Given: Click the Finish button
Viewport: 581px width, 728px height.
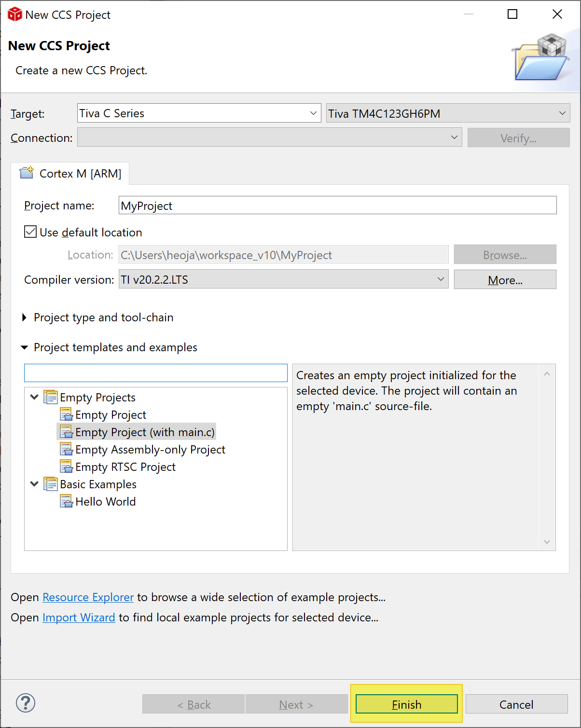Looking at the screenshot, I should pyautogui.click(x=407, y=704).
